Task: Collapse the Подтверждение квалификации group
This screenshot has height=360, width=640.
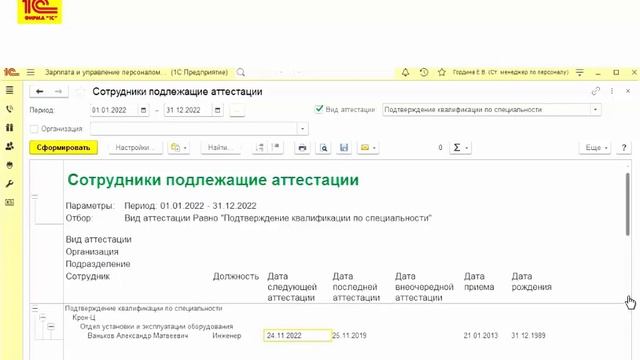Action: (35, 309)
